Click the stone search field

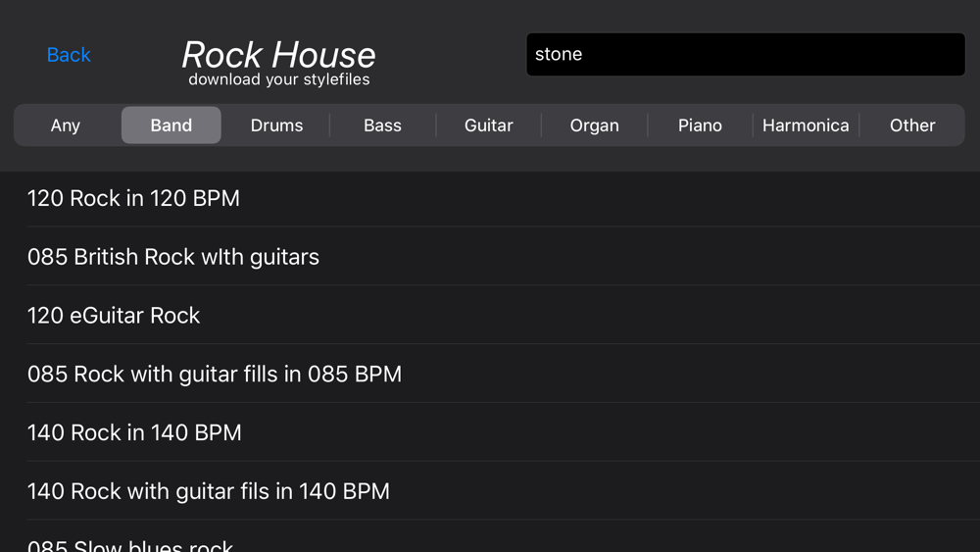click(746, 54)
